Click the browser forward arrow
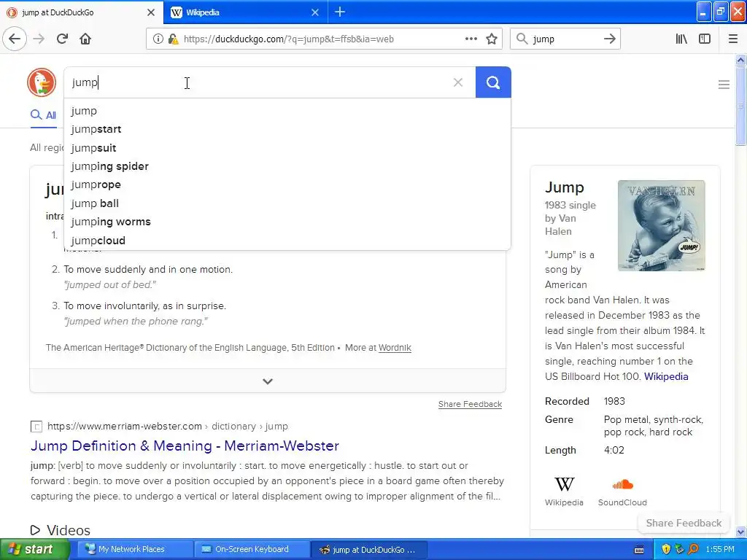The width and height of the screenshot is (747, 560). (x=39, y=39)
